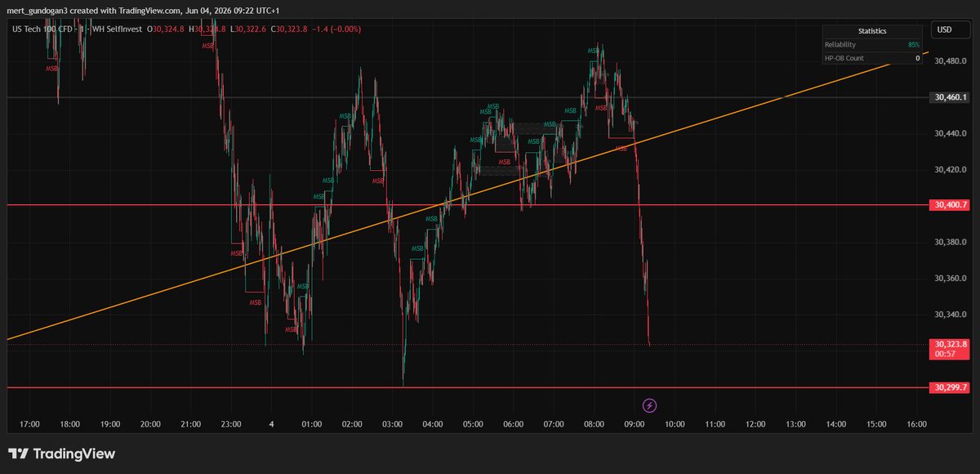The image size is (980, 474).
Task: Click the 30,360.0 price scale value
Action: coord(951,279)
